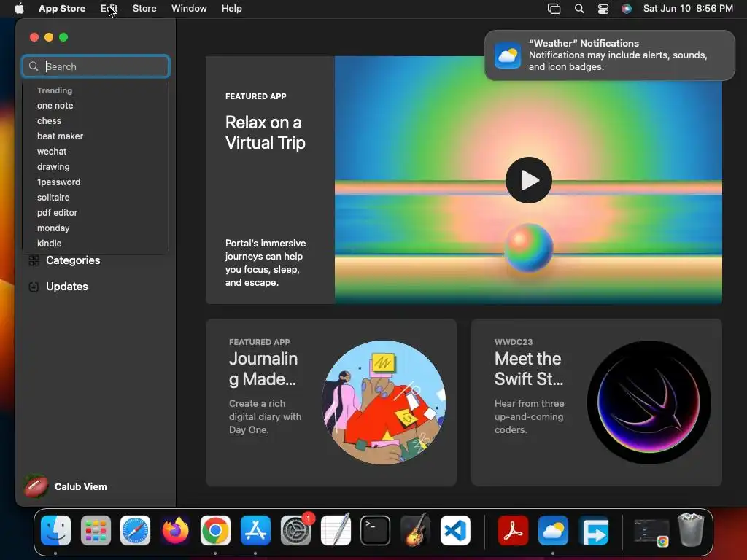Click the football account avatar

click(36, 486)
